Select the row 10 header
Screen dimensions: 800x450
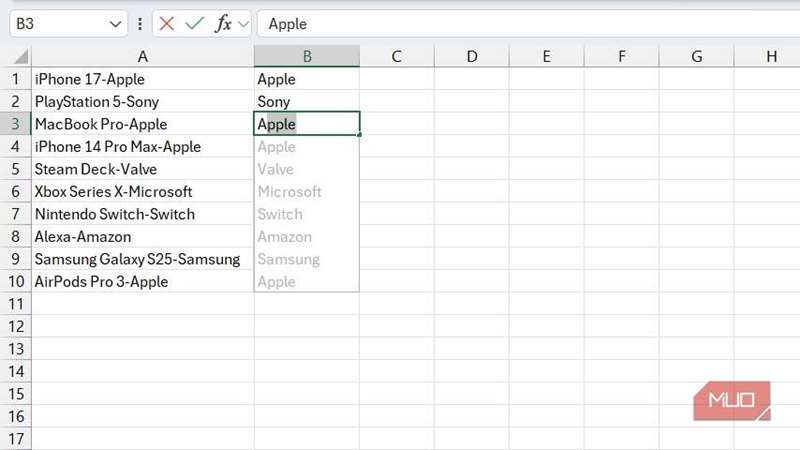[15, 282]
